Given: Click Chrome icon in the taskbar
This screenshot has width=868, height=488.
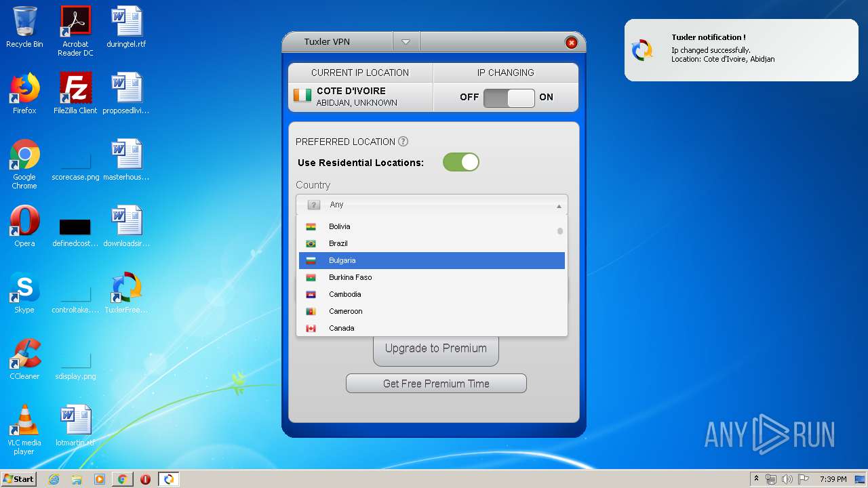Looking at the screenshot, I should 122,479.
